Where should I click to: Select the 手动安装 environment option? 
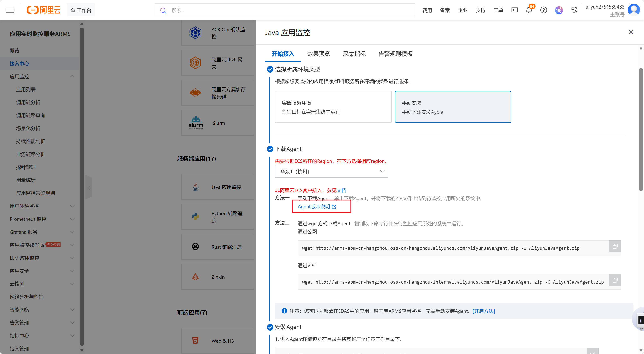pos(453,107)
